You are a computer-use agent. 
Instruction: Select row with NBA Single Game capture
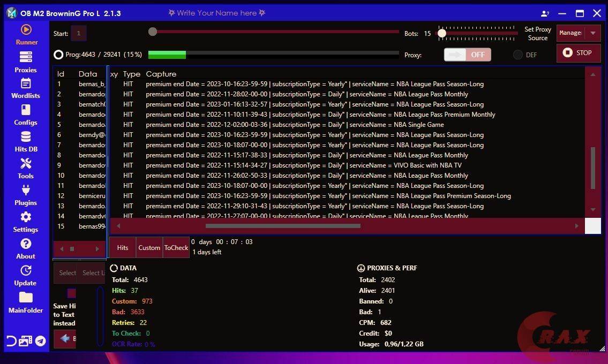[347, 125]
